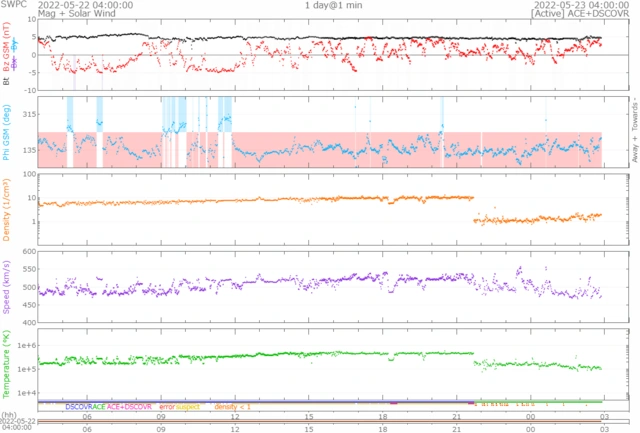Click the red error legend entry
The height and width of the screenshot is (433, 640).
click(167, 407)
